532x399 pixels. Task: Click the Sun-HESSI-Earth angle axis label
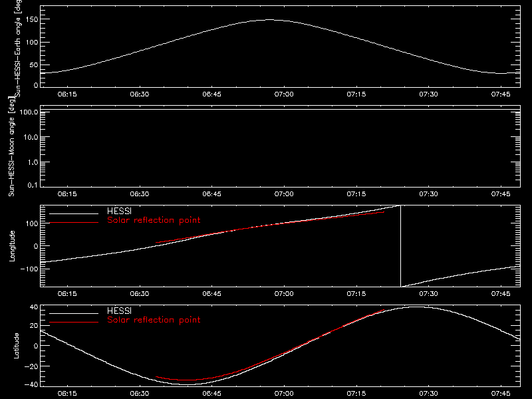18,49
